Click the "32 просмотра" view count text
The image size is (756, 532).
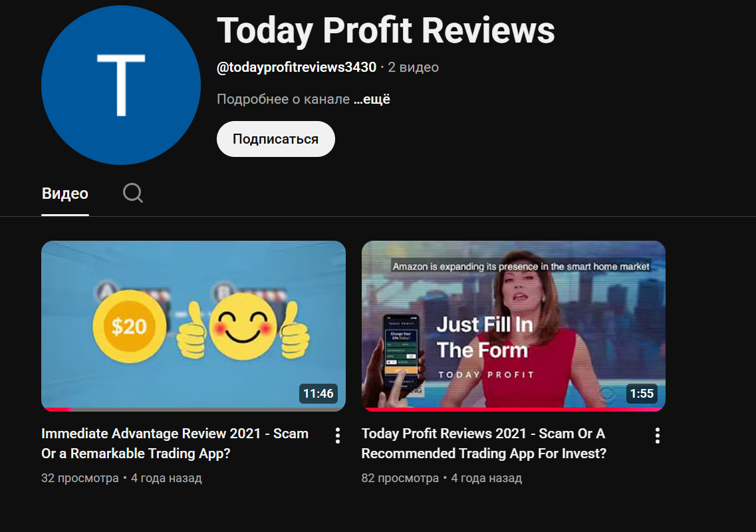[80, 478]
